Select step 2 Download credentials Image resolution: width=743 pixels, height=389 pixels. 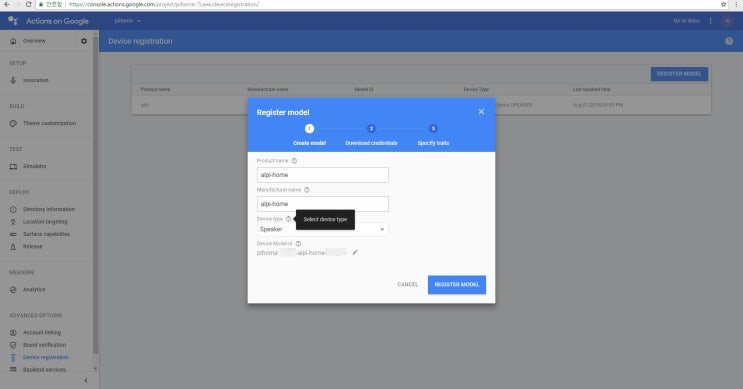pyautogui.click(x=371, y=135)
